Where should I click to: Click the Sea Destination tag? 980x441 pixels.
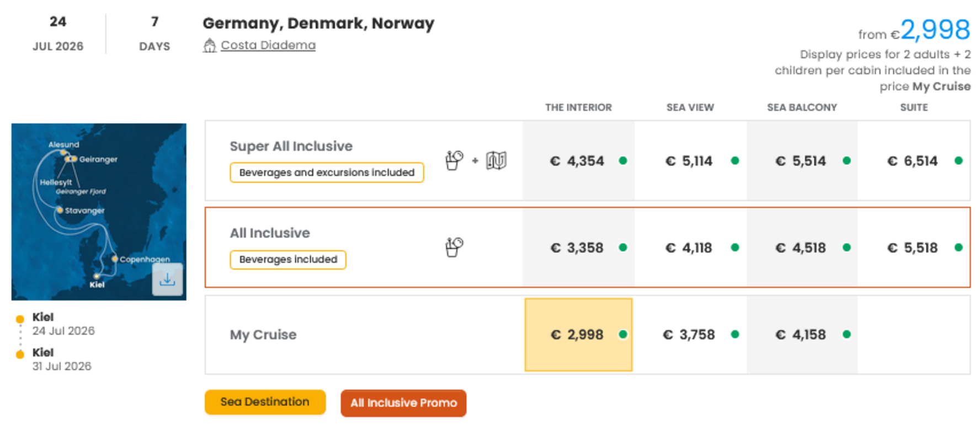click(x=265, y=402)
